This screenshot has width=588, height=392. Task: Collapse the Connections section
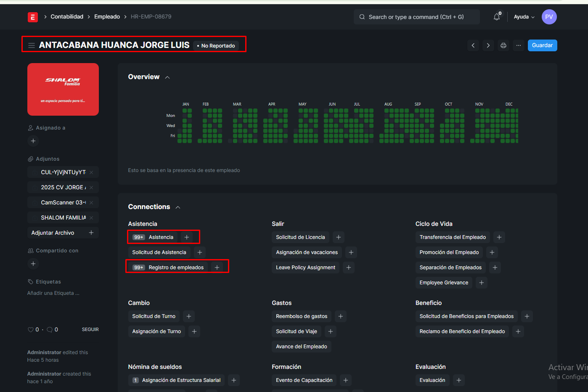click(x=178, y=207)
